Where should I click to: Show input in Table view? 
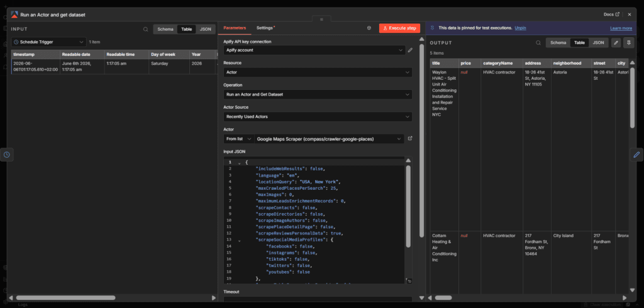[186, 30]
